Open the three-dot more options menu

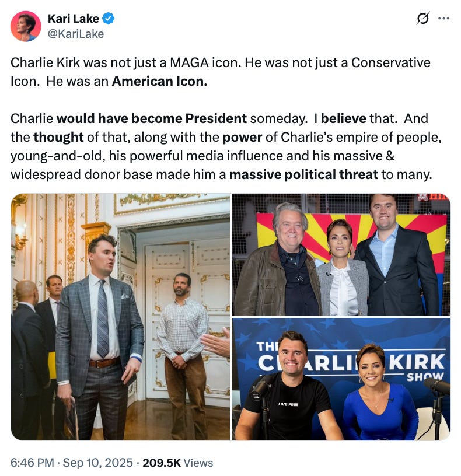click(443, 19)
